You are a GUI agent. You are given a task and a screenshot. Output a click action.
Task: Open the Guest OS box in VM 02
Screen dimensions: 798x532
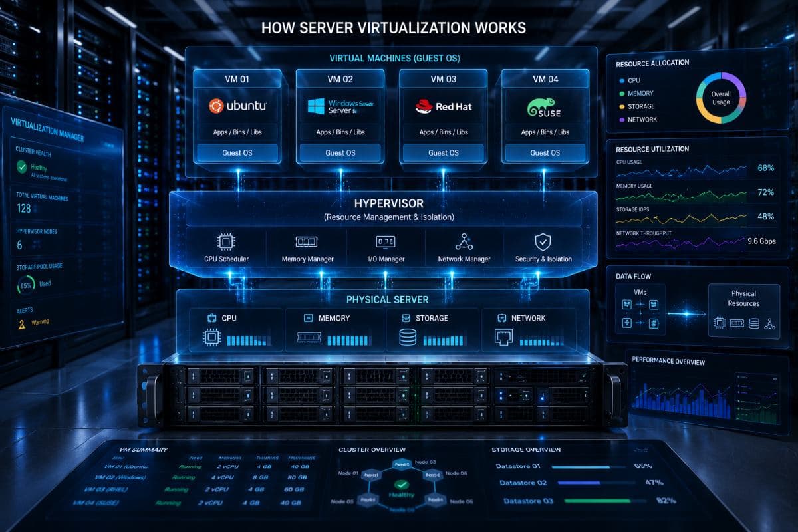coord(340,153)
